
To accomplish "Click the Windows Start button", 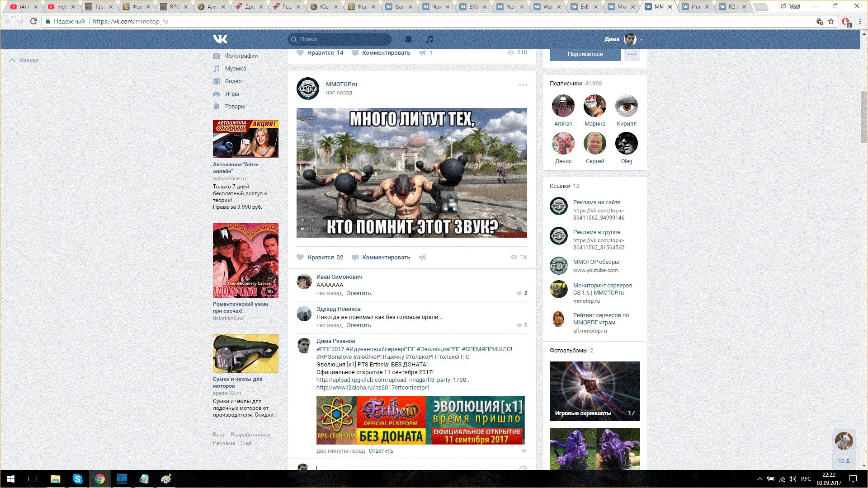I will (11, 479).
